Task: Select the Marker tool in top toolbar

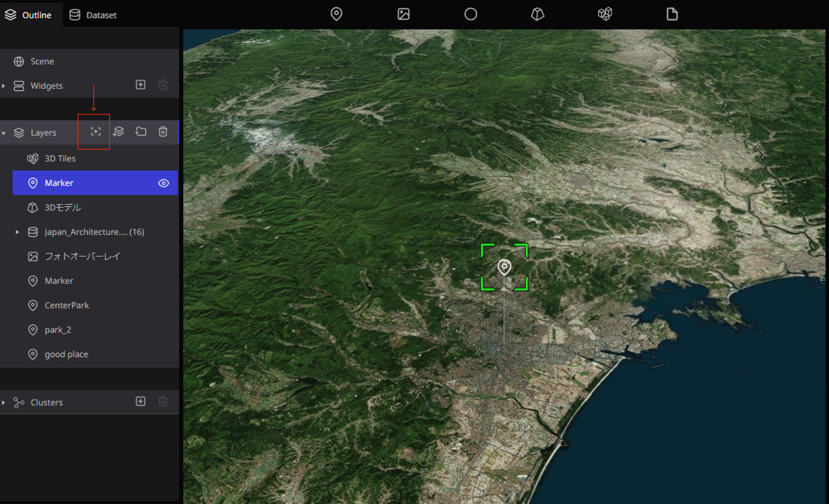Action: [336, 14]
